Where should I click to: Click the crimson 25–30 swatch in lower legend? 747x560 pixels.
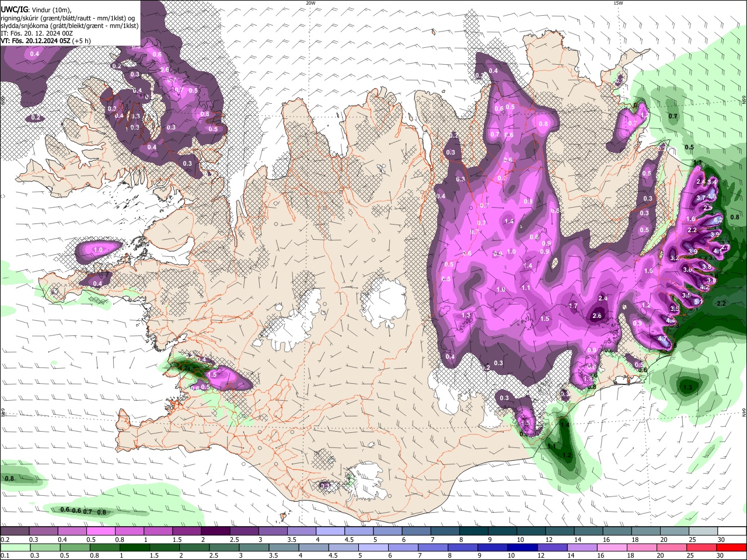(702, 547)
